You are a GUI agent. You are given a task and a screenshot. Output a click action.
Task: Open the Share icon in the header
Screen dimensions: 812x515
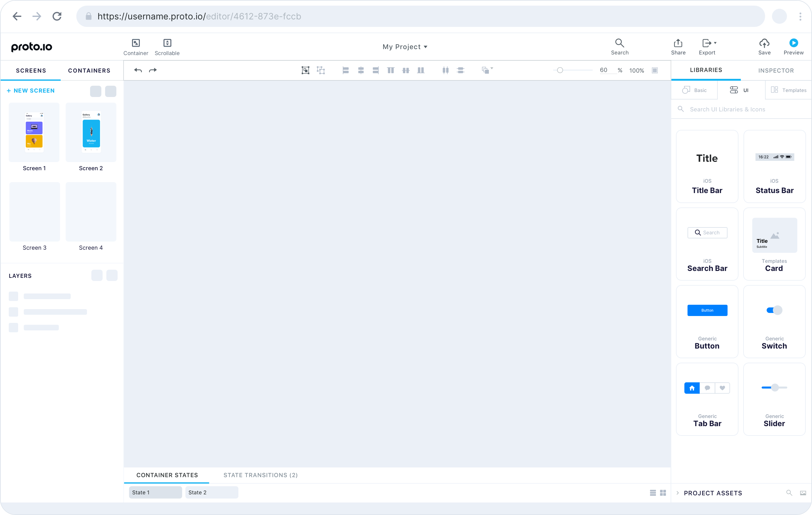[x=678, y=43]
